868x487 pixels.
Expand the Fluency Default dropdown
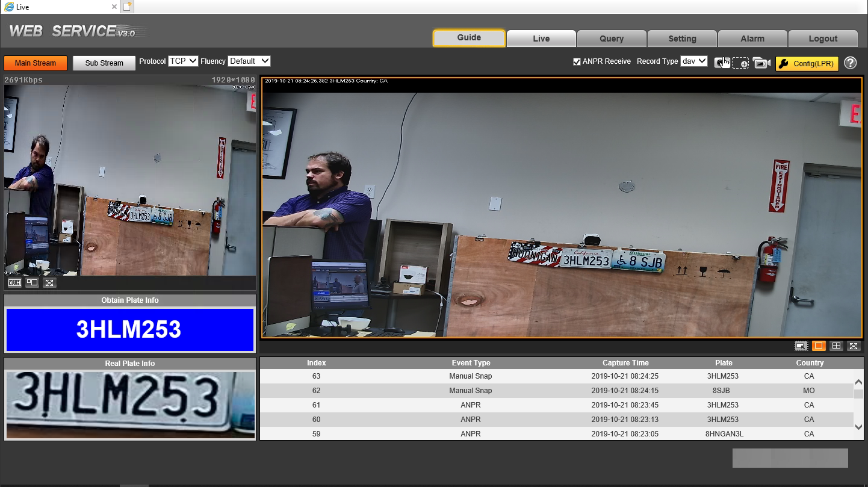(249, 61)
